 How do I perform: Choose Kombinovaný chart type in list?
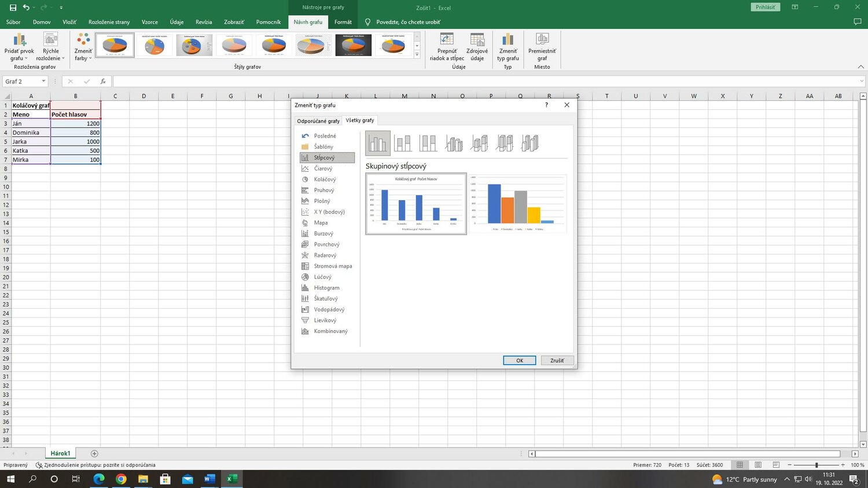click(327, 331)
